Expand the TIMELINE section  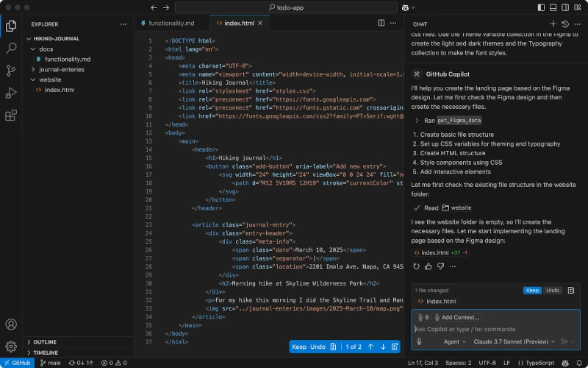pos(46,353)
